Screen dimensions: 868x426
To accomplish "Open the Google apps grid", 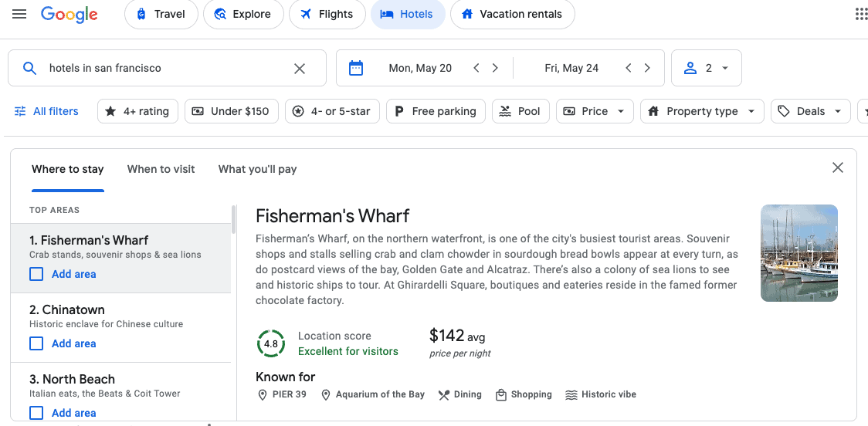I will 861,14.
